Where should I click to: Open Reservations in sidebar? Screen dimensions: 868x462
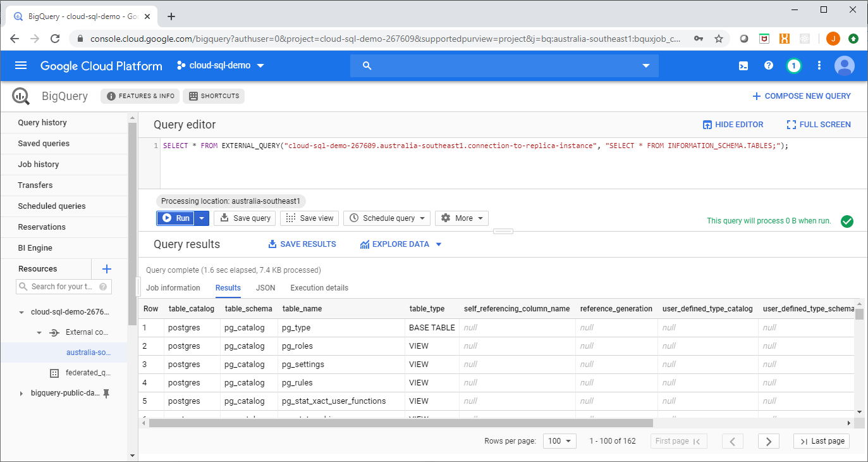[64, 227]
